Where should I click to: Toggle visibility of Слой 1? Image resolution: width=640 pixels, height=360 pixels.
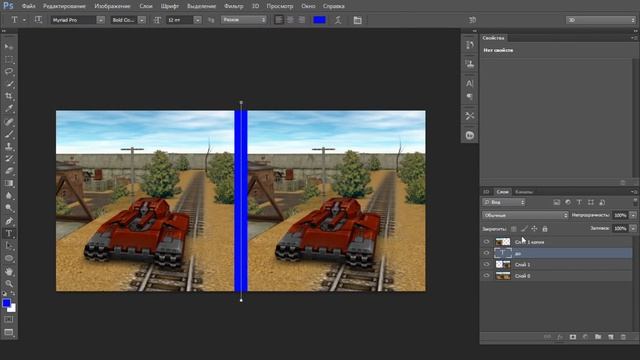tap(486, 264)
